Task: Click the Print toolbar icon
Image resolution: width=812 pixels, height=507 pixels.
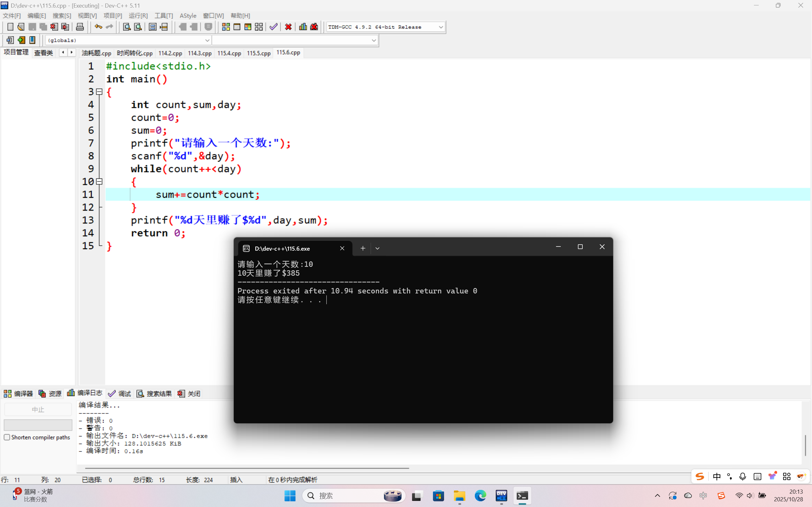Action: click(80, 27)
